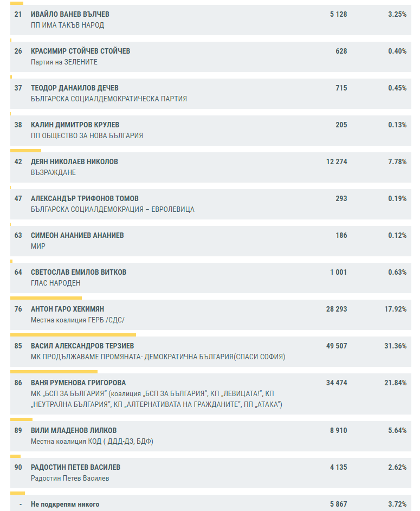Select candidate Александър Трифонов Томов

85,198
